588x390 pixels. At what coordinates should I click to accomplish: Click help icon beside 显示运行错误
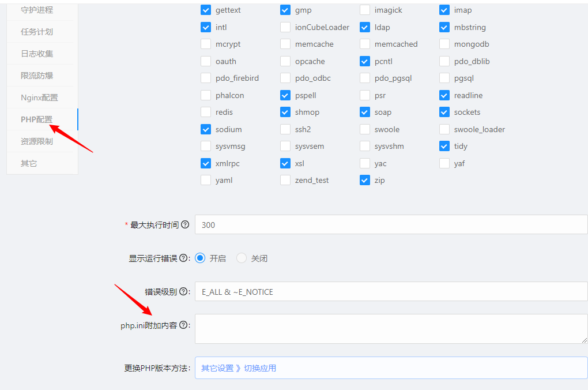[x=183, y=258]
